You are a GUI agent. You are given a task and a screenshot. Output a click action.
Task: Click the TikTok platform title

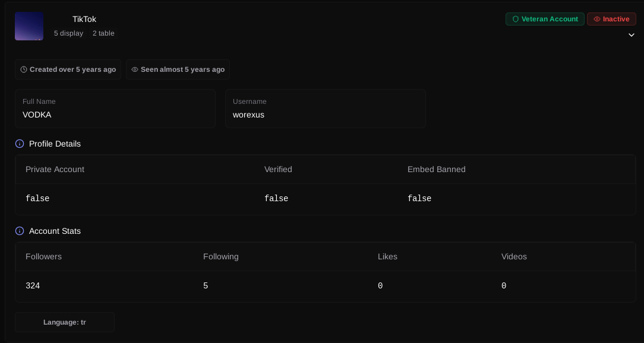point(84,19)
